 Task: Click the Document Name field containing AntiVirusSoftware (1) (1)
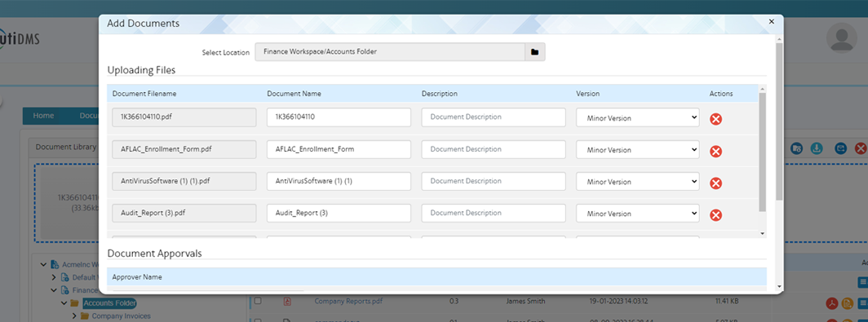pyautogui.click(x=339, y=182)
